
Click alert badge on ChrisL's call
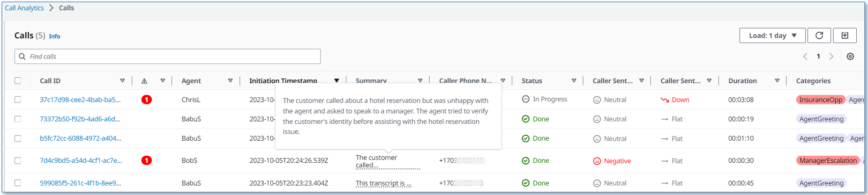(146, 100)
